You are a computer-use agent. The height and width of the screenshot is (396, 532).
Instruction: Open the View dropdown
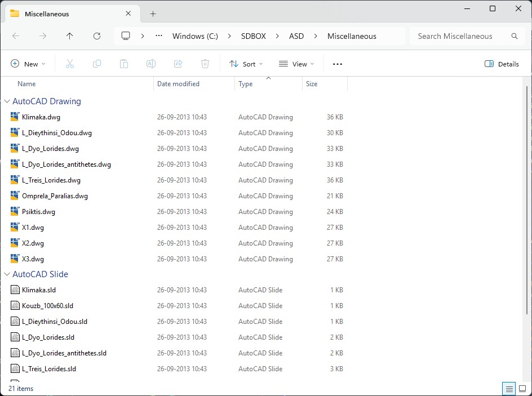(296, 64)
